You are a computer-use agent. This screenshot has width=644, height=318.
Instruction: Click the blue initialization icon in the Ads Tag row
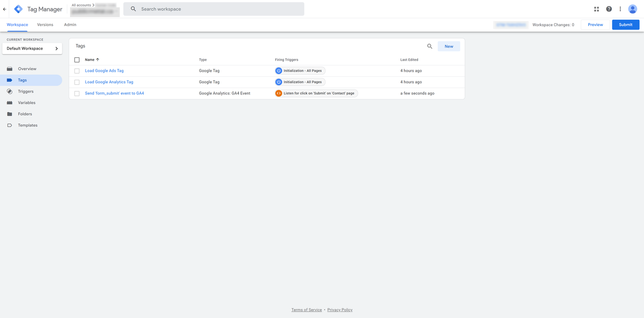coord(279,71)
